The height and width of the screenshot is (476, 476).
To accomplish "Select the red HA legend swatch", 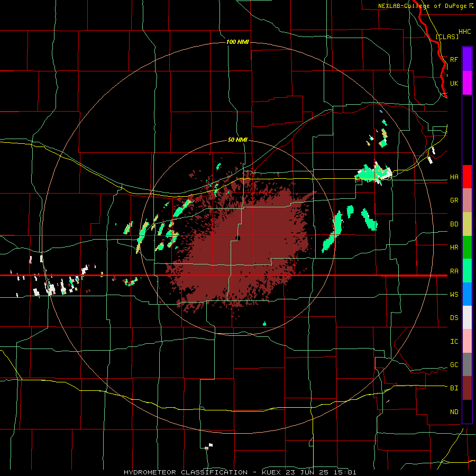I will tap(467, 177).
